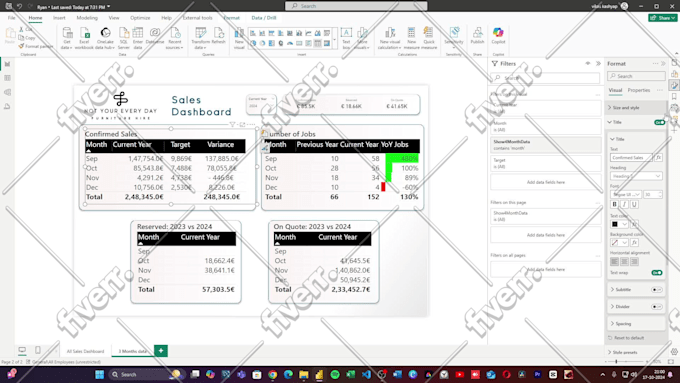Click the Share button
This screenshot has width=680, height=383.
pos(663,18)
